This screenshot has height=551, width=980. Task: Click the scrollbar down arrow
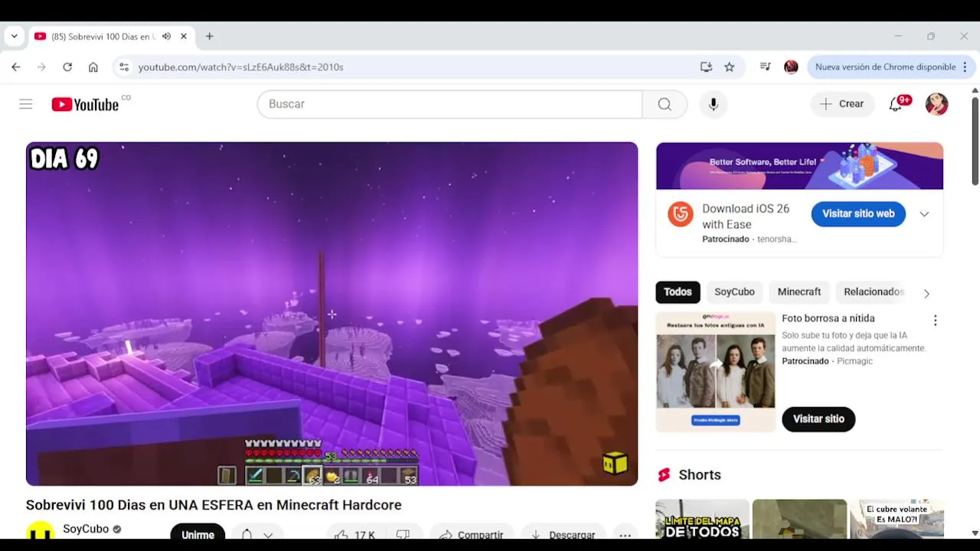pos(975,533)
